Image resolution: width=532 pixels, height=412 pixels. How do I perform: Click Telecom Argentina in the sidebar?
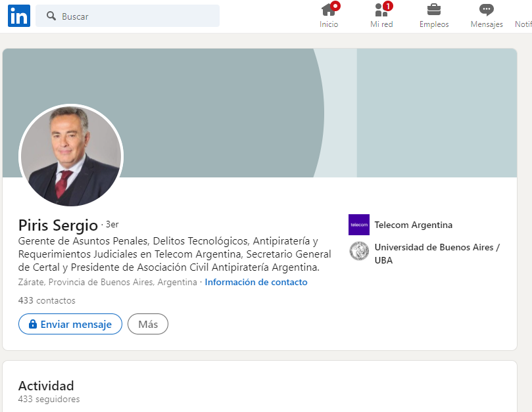414,225
